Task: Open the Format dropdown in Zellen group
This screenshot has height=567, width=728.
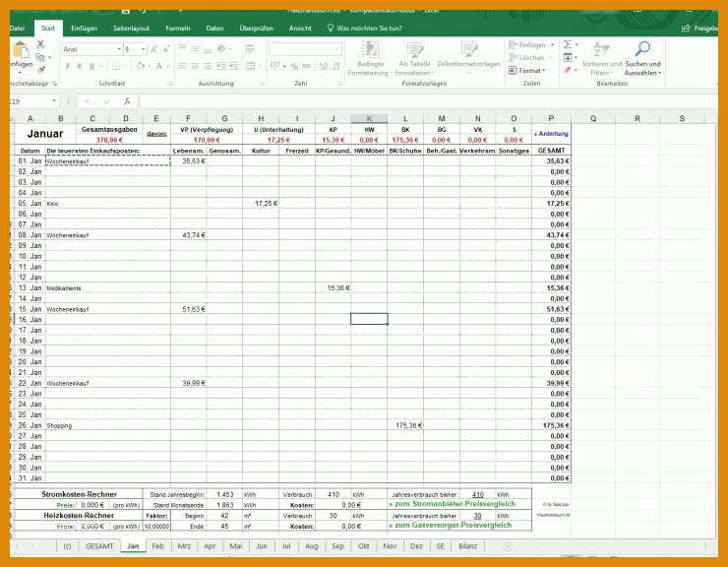Action: coord(528,70)
